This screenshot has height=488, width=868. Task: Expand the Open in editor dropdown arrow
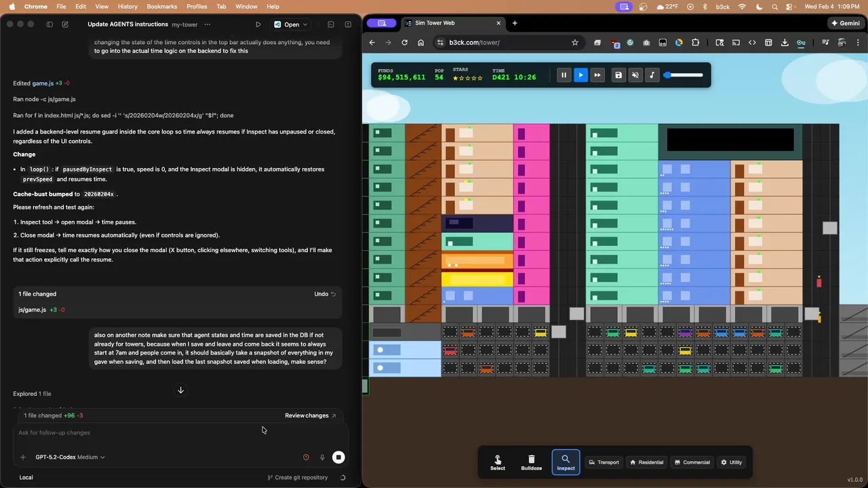(x=305, y=24)
